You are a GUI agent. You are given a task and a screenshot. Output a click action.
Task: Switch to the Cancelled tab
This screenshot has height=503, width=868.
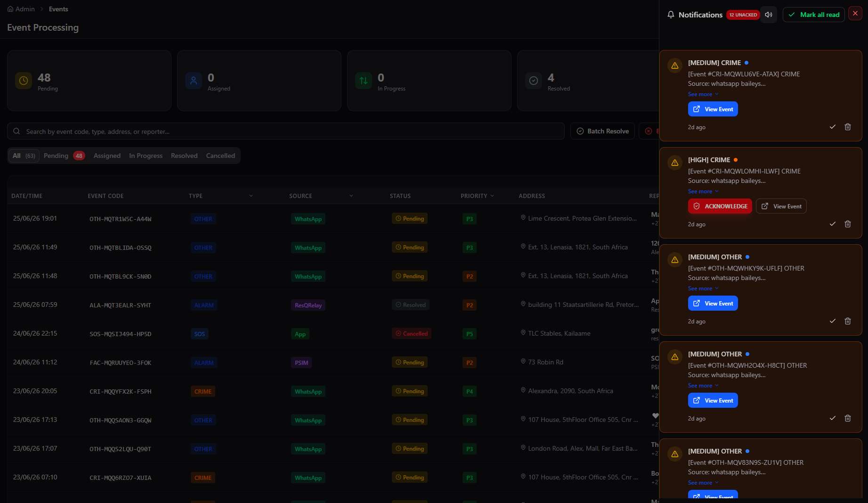[x=220, y=156]
